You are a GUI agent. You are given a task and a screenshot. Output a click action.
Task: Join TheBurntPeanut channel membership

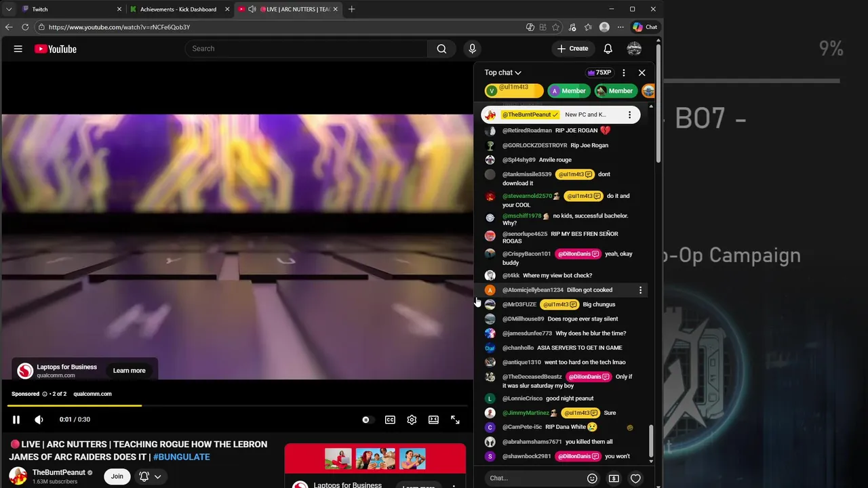(117, 476)
